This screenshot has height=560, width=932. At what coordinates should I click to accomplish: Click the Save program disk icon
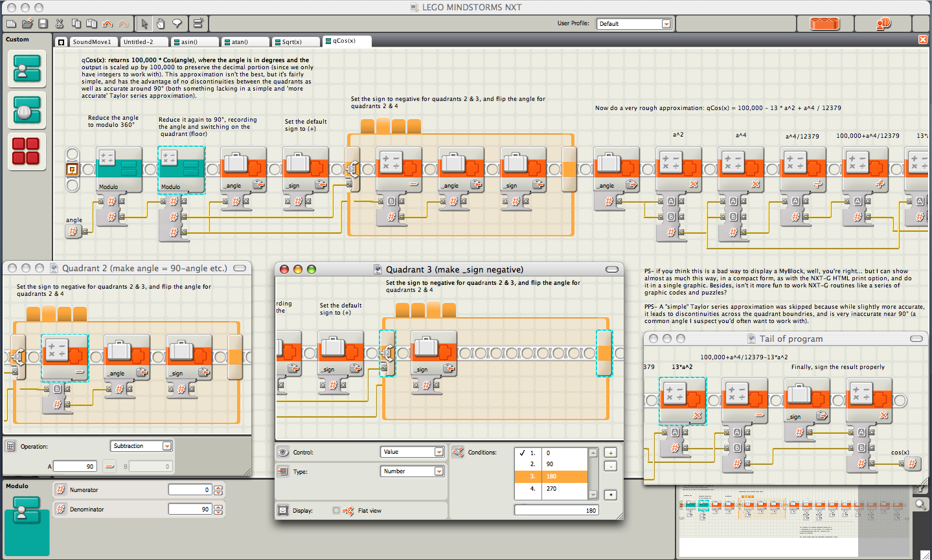point(43,24)
